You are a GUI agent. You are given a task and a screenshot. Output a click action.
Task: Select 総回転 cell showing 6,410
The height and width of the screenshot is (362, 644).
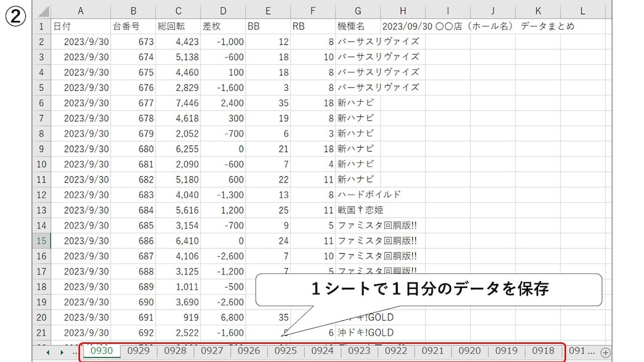178,241
